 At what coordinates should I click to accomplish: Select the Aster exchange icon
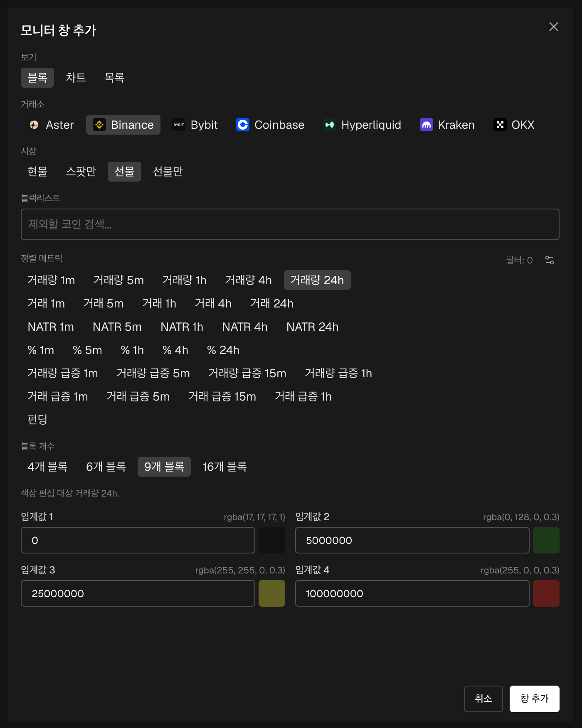click(x=34, y=125)
